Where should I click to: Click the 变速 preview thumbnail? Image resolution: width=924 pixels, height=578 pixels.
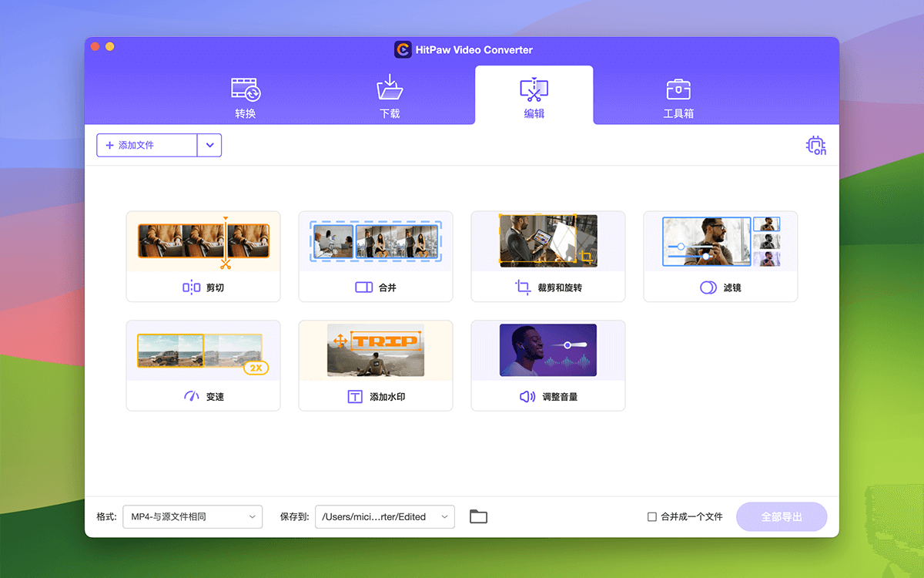(x=203, y=351)
